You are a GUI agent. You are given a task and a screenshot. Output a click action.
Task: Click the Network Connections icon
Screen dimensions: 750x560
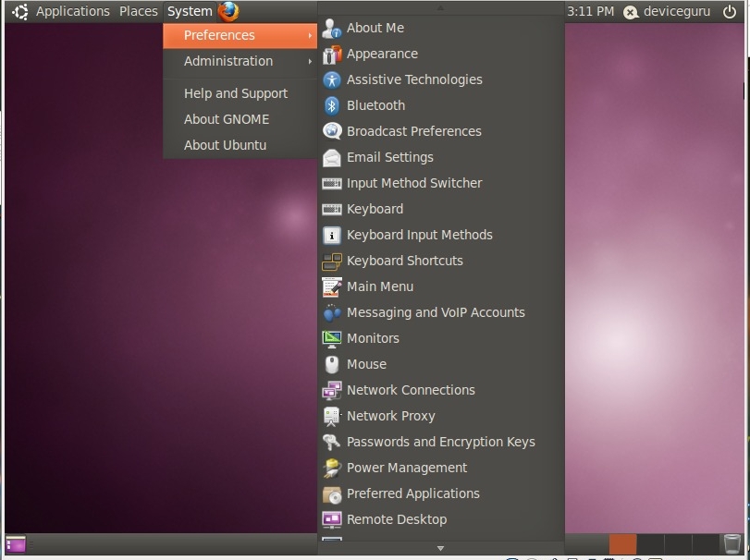(331, 390)
